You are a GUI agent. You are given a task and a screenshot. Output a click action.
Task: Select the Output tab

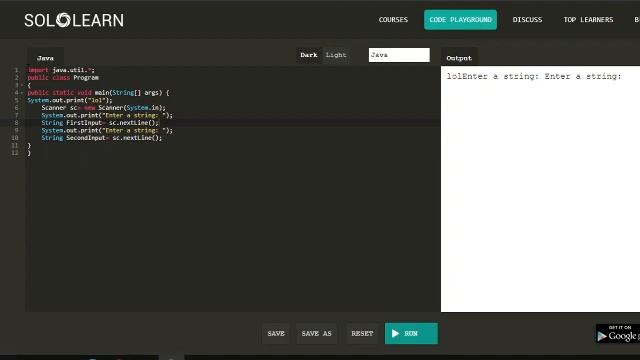pyautogui.click(x=459, y=58)
